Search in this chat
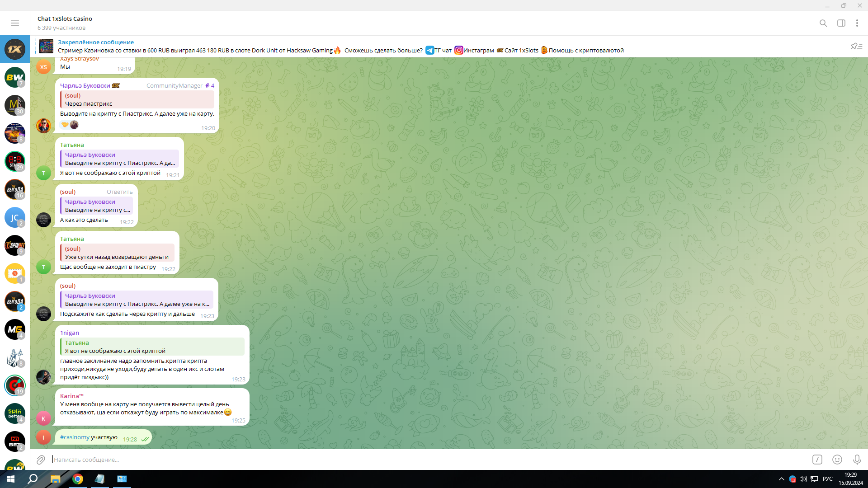The height and width of the screenshot is (488, 868). pos(823,23)
